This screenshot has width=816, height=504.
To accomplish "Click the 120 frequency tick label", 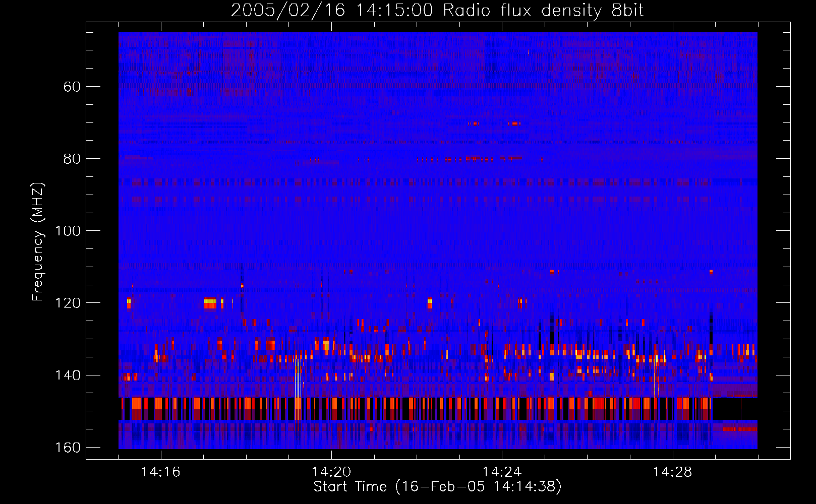I will [68, 303].
